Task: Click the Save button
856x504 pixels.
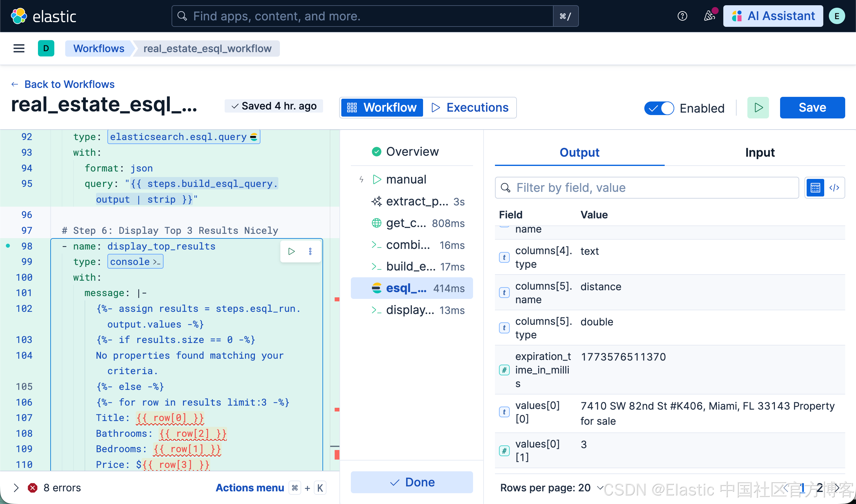Action: point(812,108)
